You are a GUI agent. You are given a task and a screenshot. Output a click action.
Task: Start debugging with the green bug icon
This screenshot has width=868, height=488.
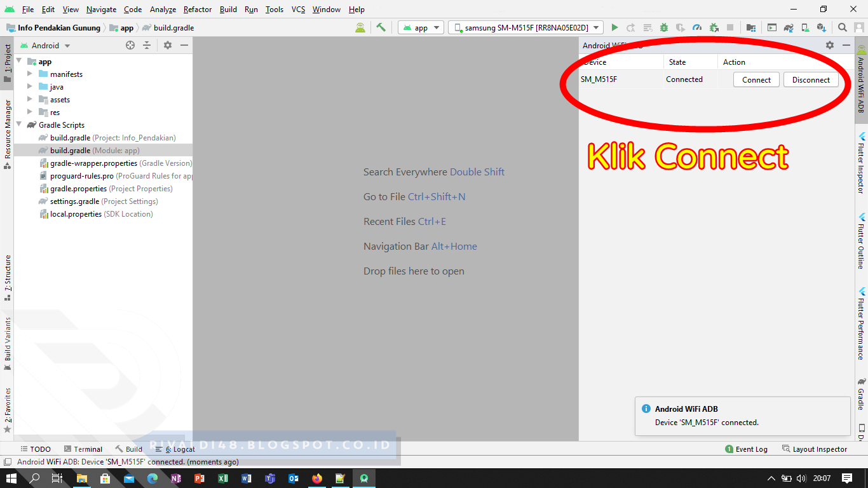click(x=665, y=27)
